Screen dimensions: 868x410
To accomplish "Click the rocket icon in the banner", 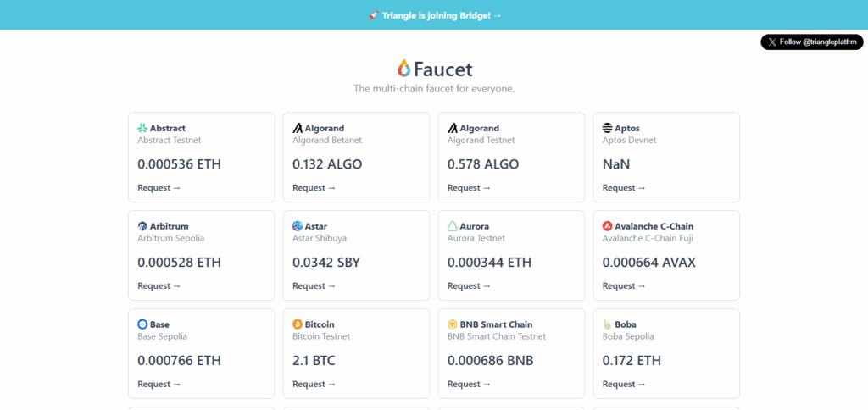I will 374,15.
